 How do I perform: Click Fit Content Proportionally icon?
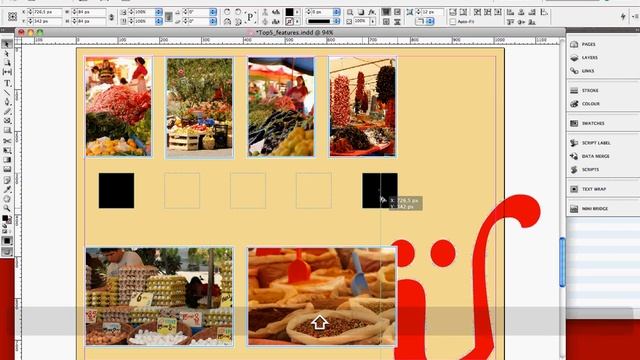click(464, 12)
